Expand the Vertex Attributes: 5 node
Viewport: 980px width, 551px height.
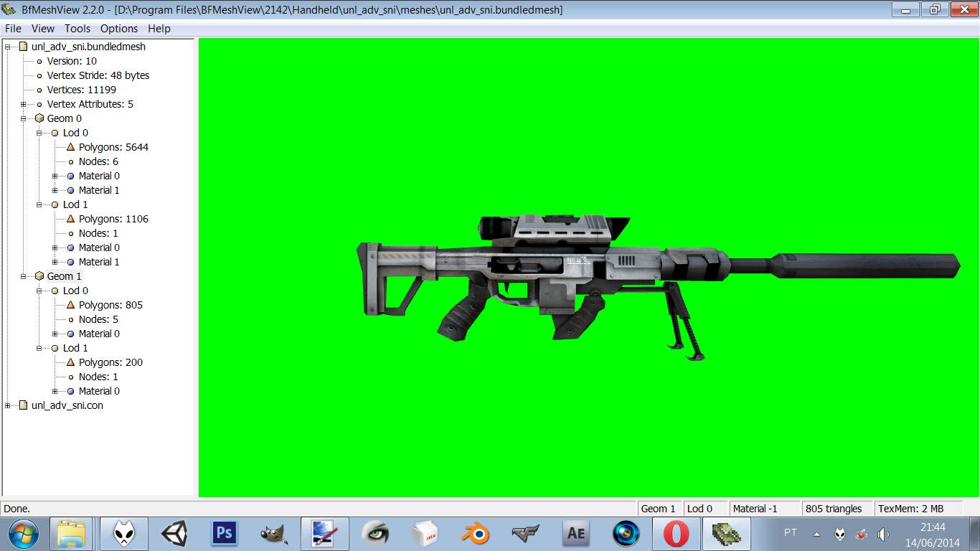click(x=24, y=104)
